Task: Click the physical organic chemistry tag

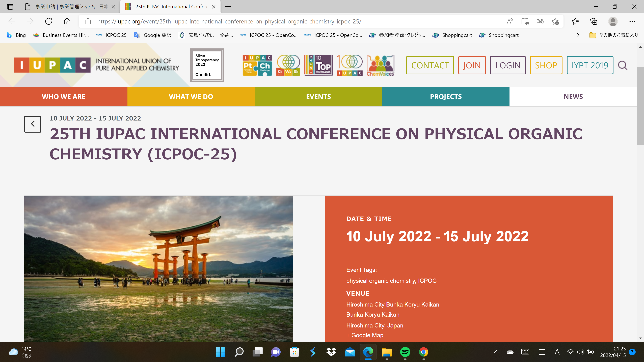Action: pyautogui.click(x=381, y=281)
